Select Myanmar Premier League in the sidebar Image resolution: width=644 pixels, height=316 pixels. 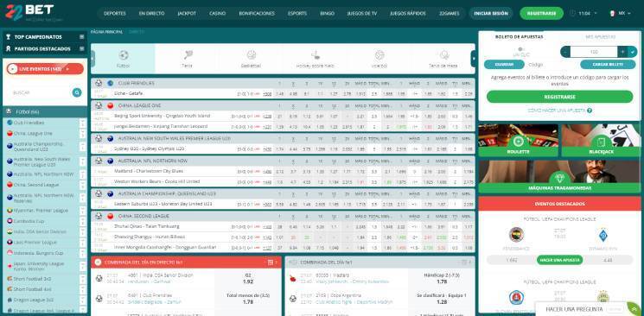[41, 211]
